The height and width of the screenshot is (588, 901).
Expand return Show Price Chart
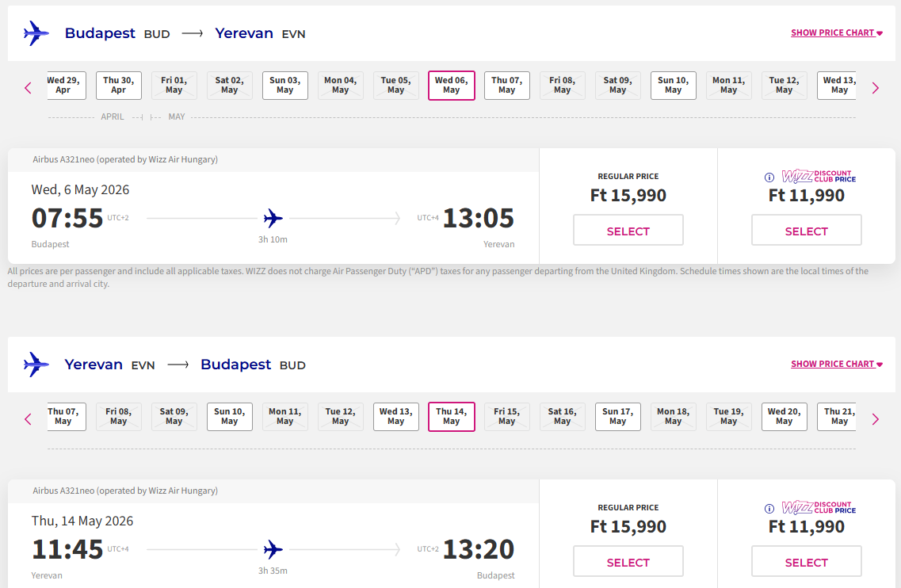(836, 365)
